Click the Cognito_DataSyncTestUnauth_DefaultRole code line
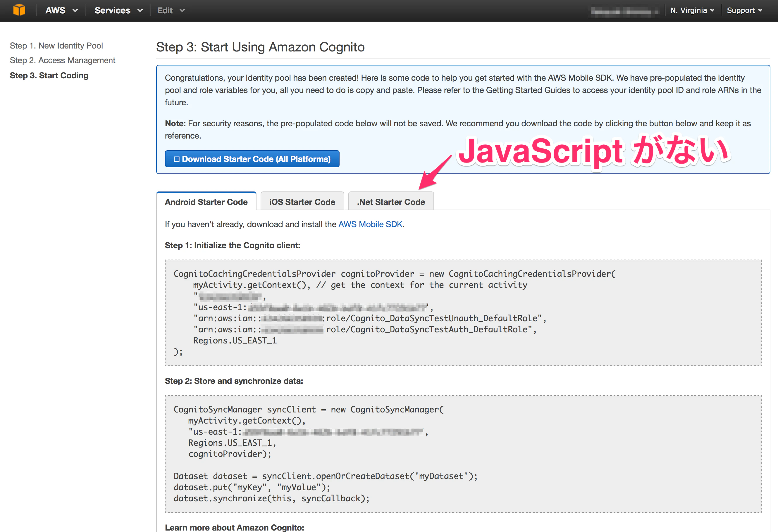The image size is (778, 532). pyautogui.click(x=370, y=318)
